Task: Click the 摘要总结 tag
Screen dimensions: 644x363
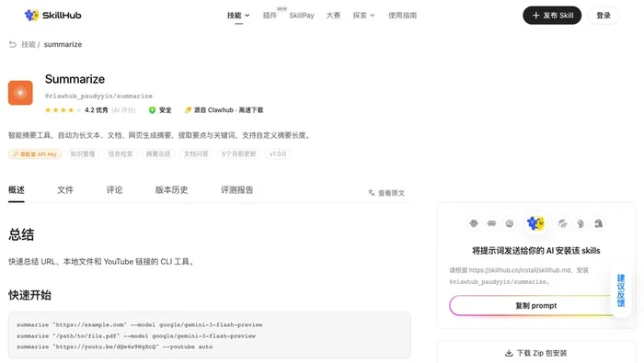Action: coord(158,154)
